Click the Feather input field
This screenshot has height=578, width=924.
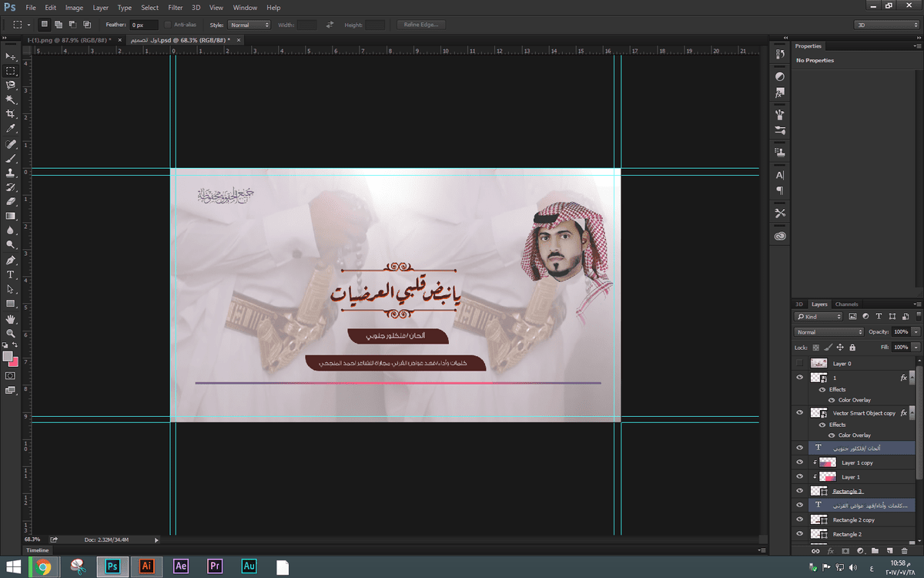coord(143,25)
